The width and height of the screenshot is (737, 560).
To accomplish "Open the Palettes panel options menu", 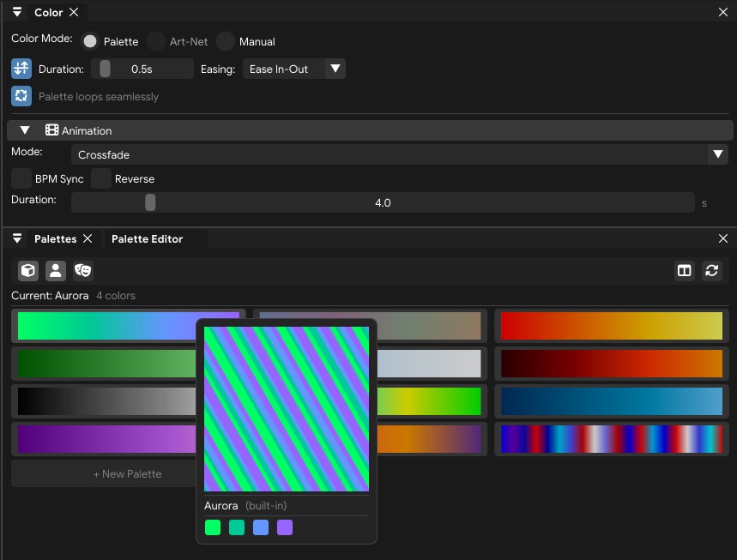I will 17,238.
